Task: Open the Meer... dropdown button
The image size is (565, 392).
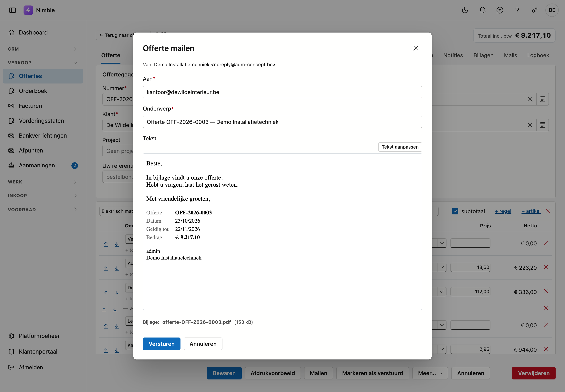Action: pyautogui.click(x=430, y=373)
